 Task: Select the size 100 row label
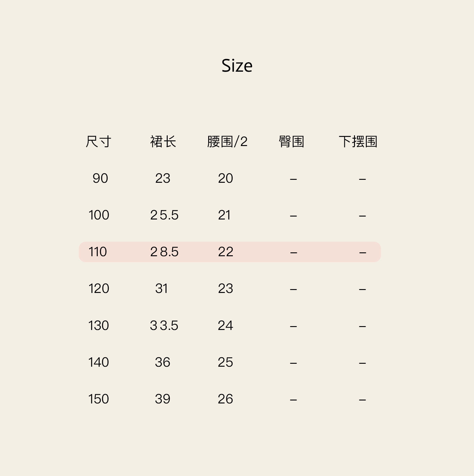point(99,215)
